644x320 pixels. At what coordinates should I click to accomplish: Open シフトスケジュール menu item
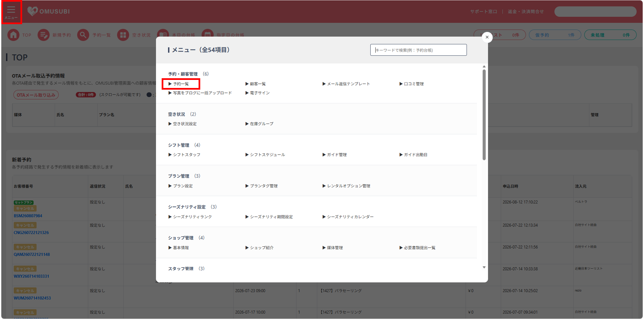click(x=265, y=155)
